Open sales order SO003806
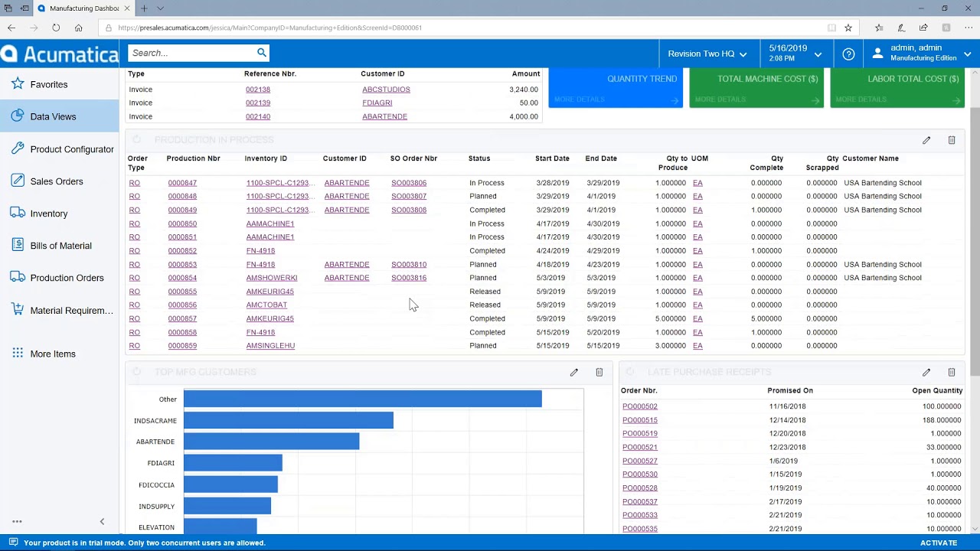 [x=409, y=183]
